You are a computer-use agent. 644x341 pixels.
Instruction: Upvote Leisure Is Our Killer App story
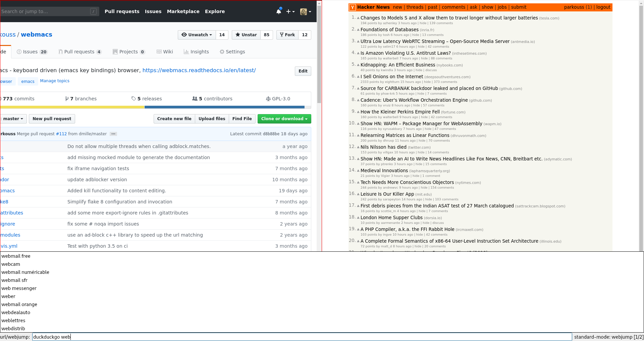[x=358, y=194]
